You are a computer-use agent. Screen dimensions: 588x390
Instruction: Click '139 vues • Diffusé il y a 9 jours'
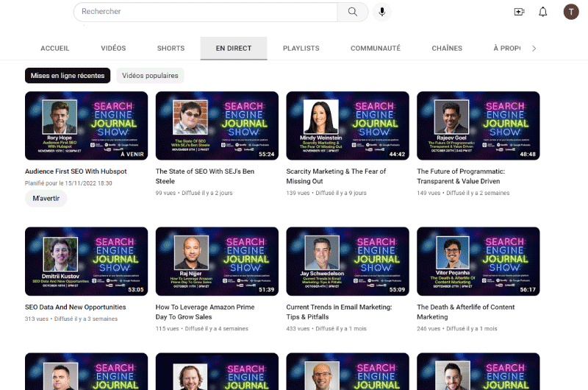pos(326,193)
